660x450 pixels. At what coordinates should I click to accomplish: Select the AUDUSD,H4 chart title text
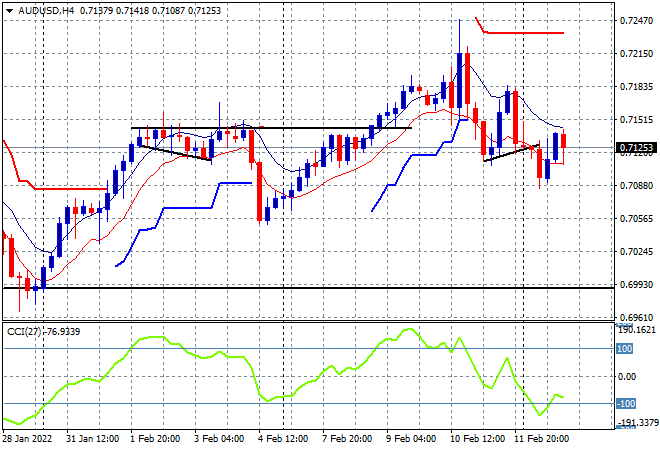pyautogui.click(x=46, y=11)
